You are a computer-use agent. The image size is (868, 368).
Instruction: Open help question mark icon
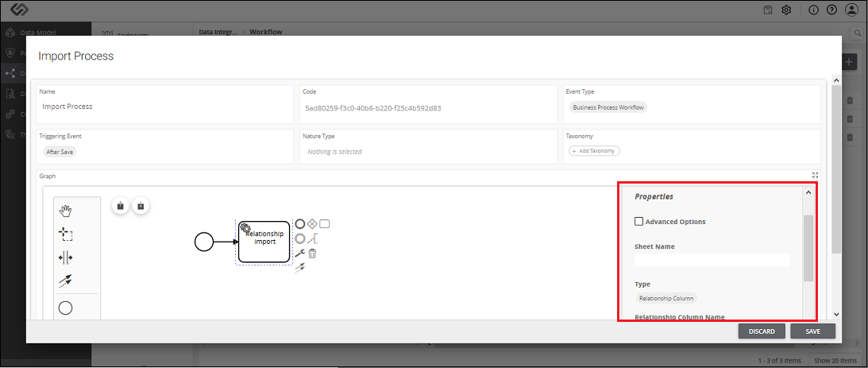click(831, 10)
